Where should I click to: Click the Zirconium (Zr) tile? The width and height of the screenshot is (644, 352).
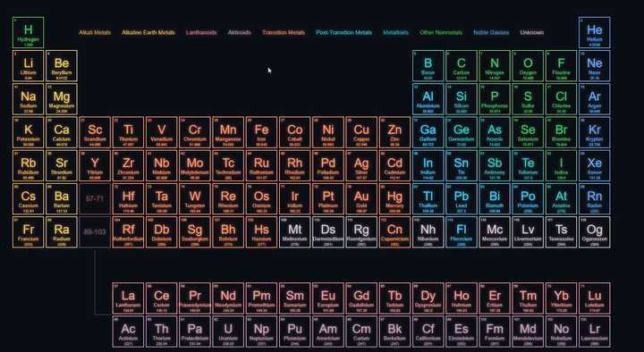coord(128,166)
